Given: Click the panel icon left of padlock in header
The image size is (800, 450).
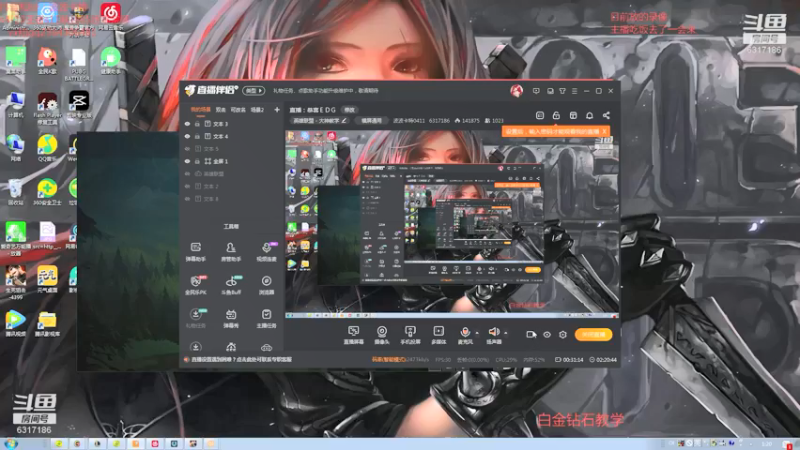Looking at the screenshot, I should tap(540, 115).
